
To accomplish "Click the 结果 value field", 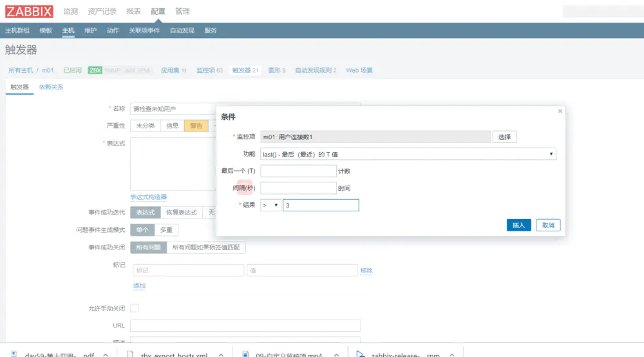I will [x=321, y=205].
